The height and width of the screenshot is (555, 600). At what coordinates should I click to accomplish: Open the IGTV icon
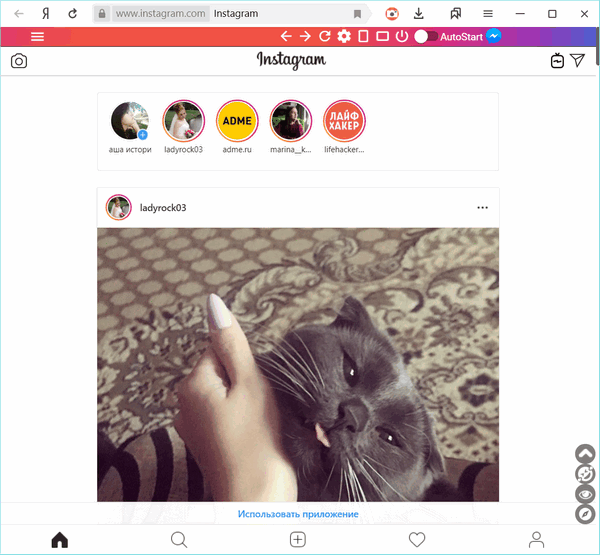click(557, 61)
